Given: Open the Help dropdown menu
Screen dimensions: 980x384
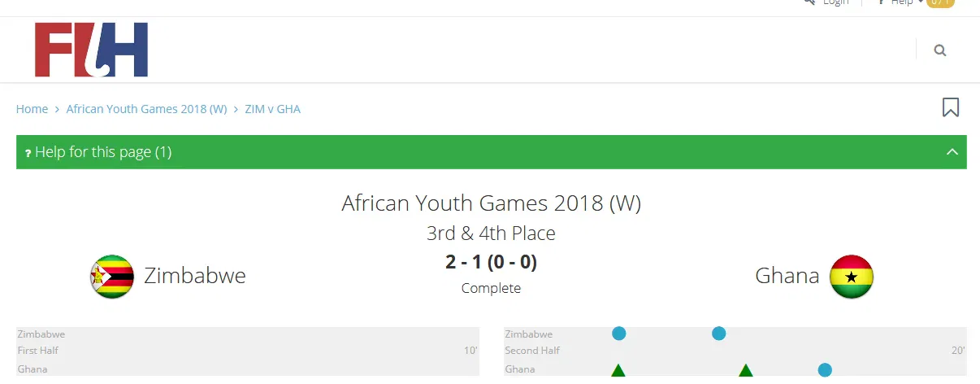Looking at the screenshot, I should pyautogui.click(x=902, y=2).
